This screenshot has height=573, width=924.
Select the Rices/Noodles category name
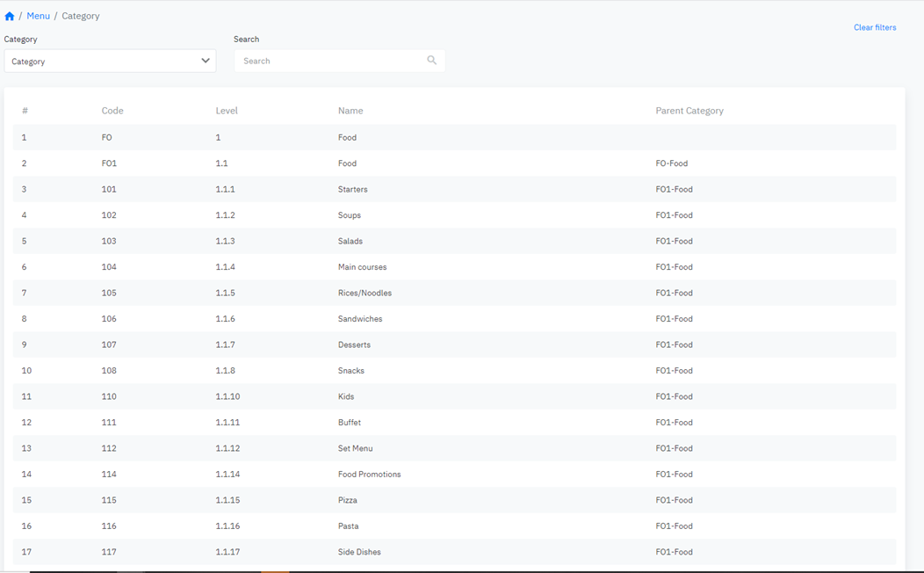(365, 293)
